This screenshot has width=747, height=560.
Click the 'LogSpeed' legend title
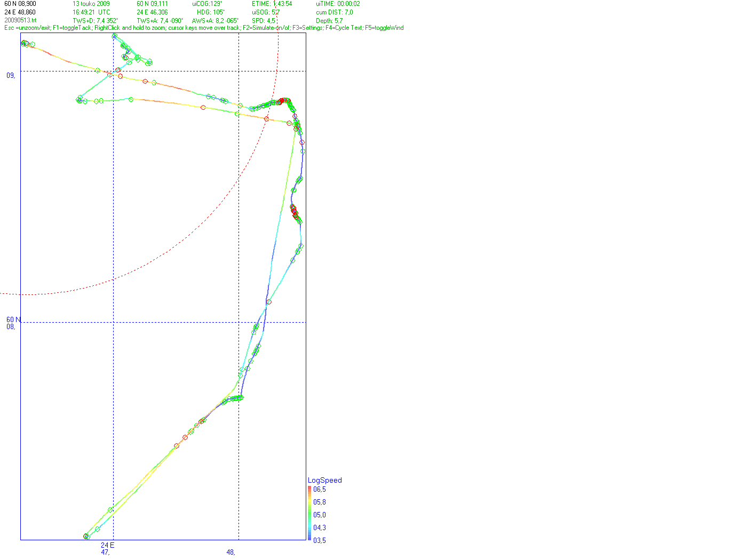(x=325, y=480)
